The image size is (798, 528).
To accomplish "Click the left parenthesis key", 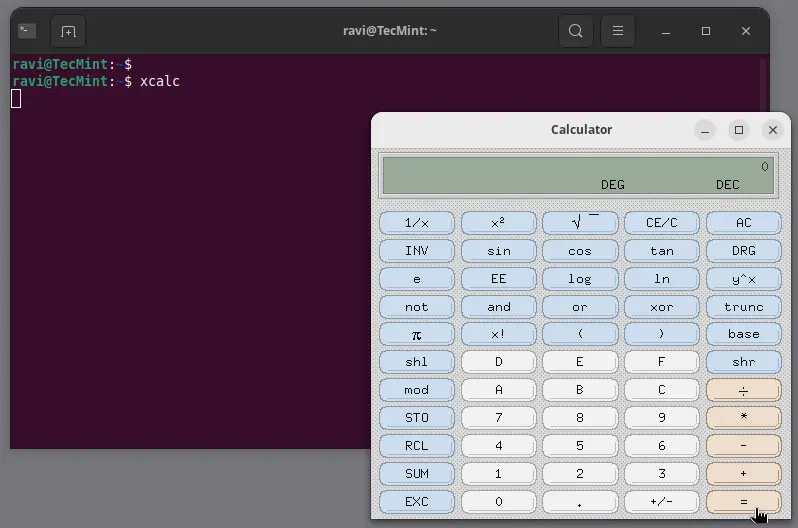I will click(x=580, y=334).
